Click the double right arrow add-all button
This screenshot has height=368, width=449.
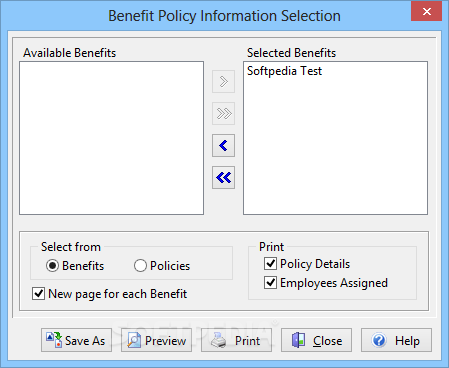[x=223, y=113]
